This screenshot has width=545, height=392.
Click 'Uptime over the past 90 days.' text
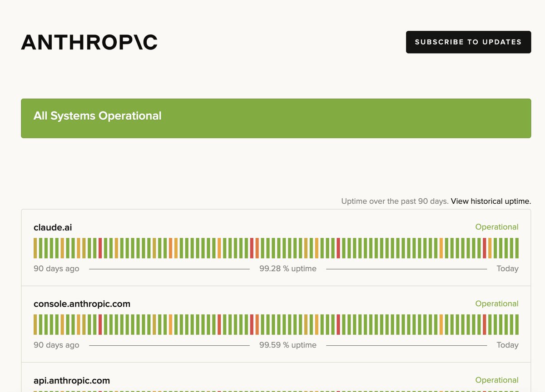pos(395,201)
